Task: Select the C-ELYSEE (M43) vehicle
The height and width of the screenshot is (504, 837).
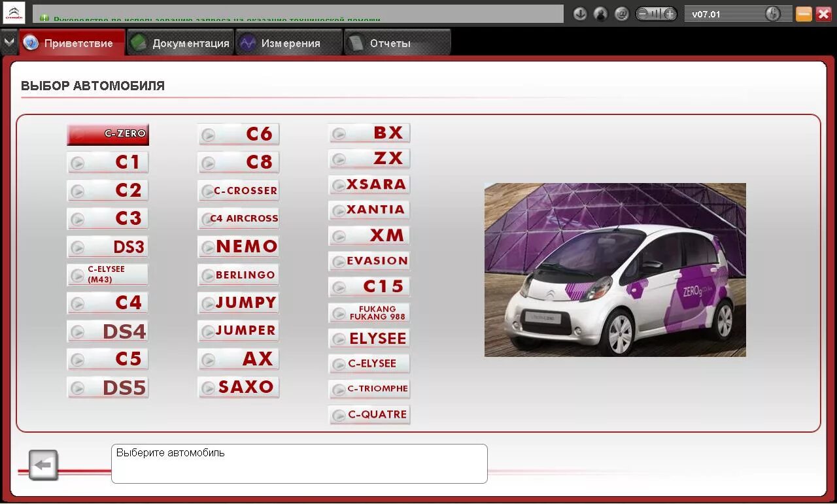Action: 108,275
